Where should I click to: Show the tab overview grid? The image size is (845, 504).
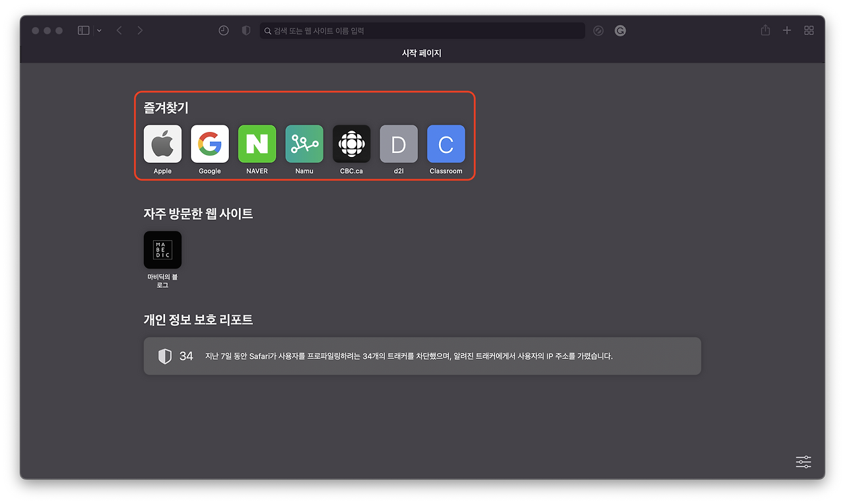coord(809,30)
